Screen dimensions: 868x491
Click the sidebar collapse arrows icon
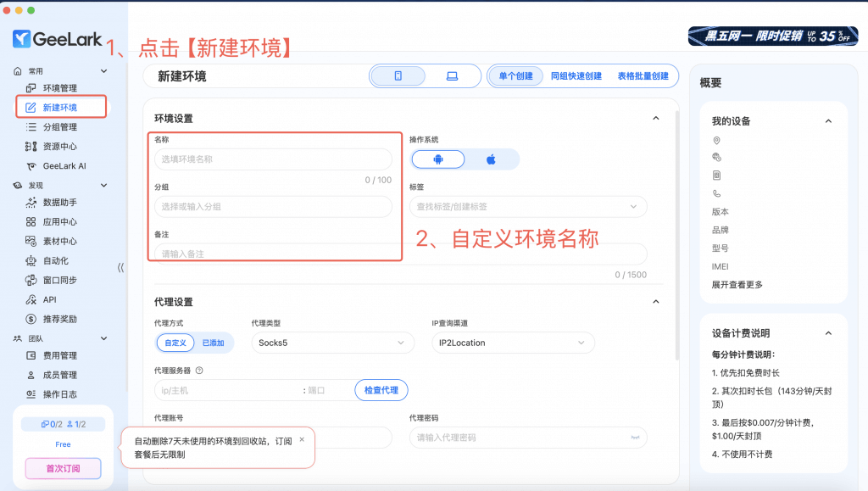pos(120,267)
